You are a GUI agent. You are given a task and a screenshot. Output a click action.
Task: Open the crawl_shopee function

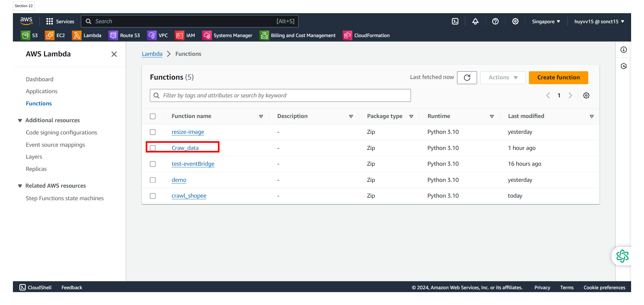coord(189,196)
